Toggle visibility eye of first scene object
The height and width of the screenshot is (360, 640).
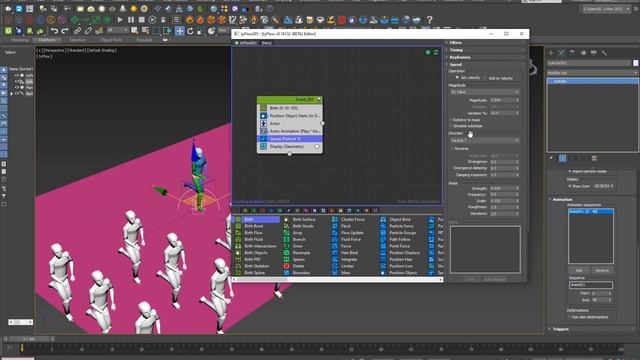pos(17,76)
